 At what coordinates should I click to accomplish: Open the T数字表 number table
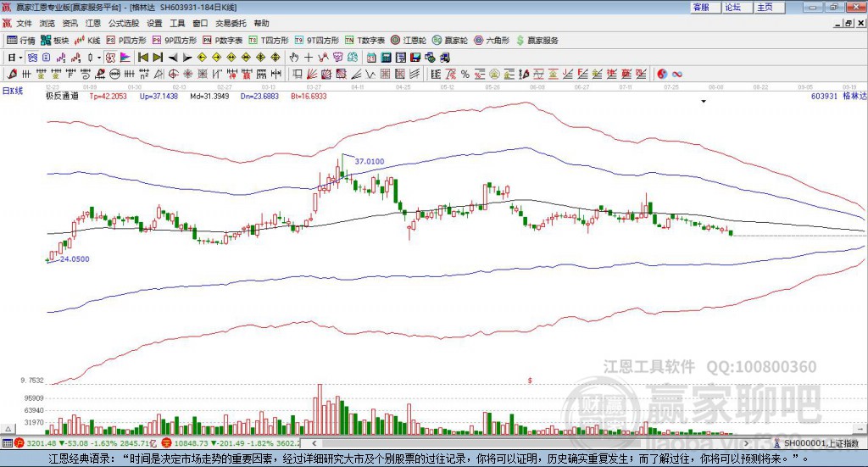point(364,41)
